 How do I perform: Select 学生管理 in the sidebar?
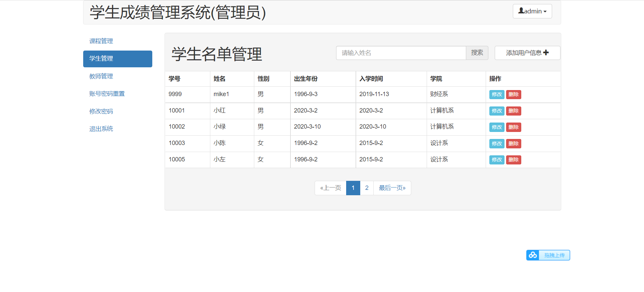click(117, 59)
